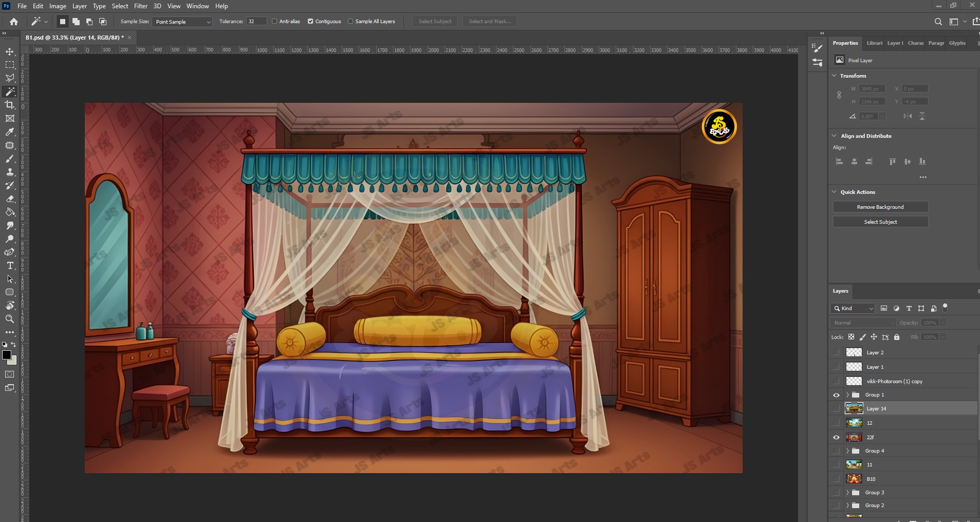Click the Remove Background button
Screen dimensions: 980x522
coord(880,207)
